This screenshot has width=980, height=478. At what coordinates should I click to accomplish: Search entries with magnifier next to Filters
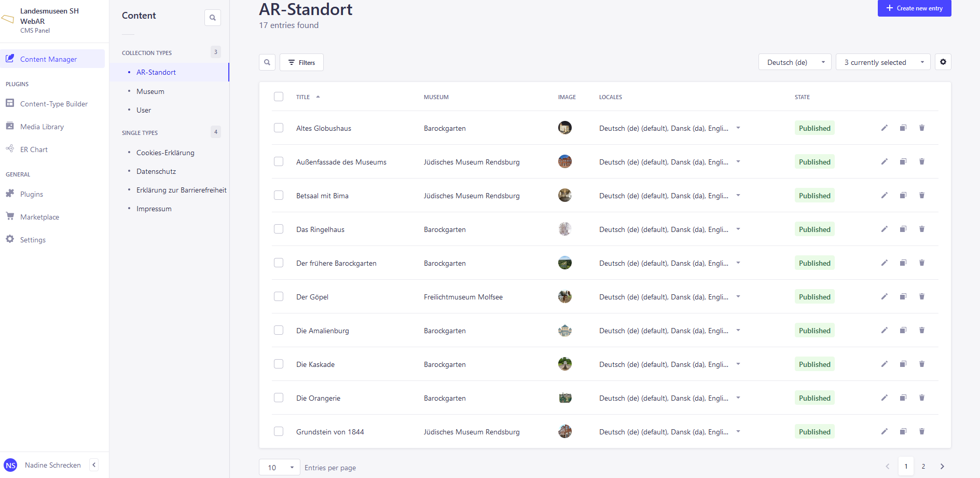pos(267,62)
